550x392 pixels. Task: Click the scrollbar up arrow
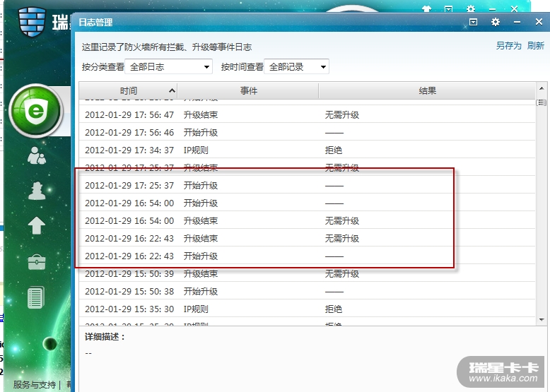[542, 88]
